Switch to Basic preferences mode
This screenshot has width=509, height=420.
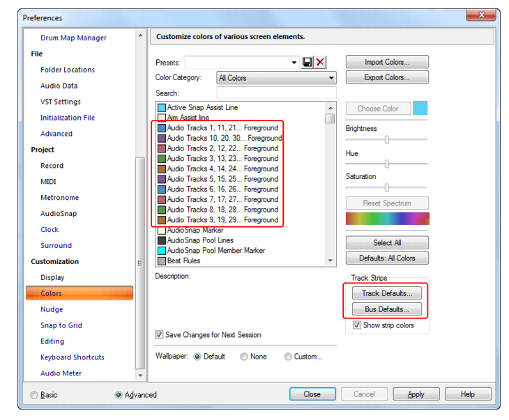[33, 395]
